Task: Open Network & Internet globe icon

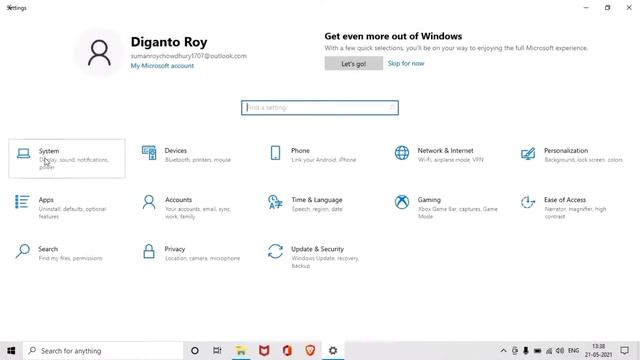Action: 402,153
